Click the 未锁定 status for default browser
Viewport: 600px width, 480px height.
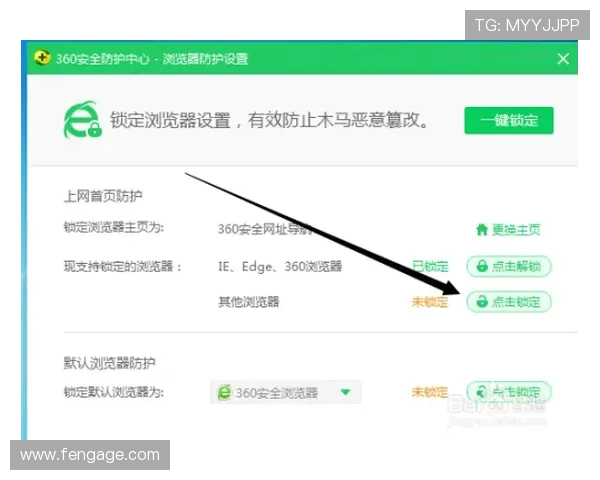[x=430, y=392]
